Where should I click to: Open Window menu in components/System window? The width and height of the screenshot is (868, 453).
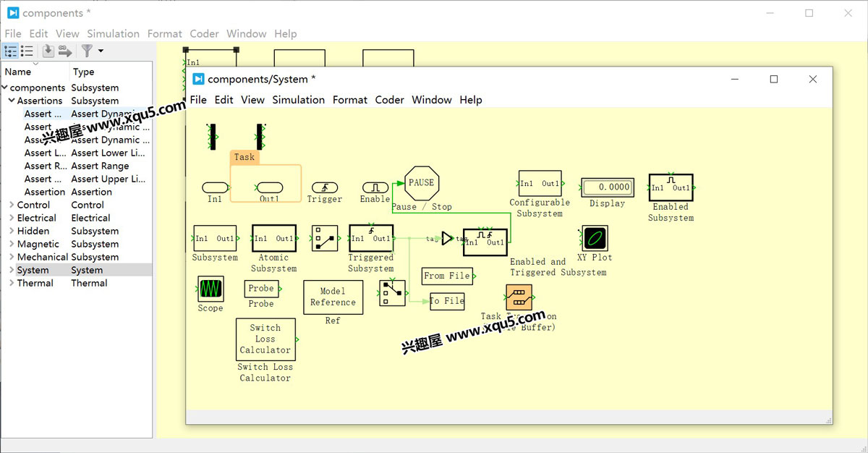click(x=432, y=100)
